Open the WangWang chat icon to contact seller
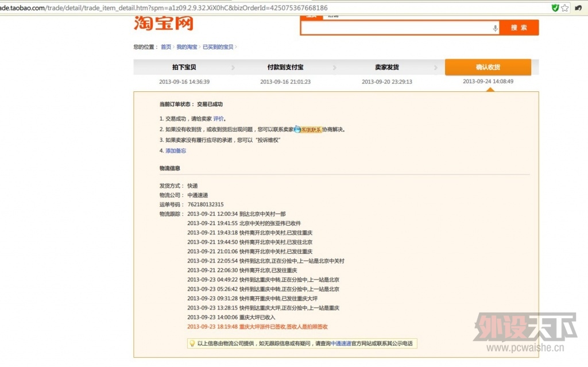Image resolution: width=588 pixels, height=367 pixels. coord(297,129)
